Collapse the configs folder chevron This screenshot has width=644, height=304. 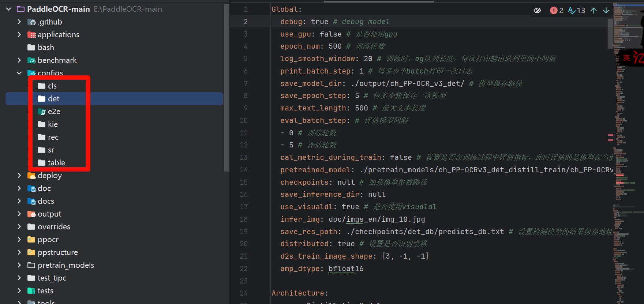pyautogui.click(x=19, y=73)
